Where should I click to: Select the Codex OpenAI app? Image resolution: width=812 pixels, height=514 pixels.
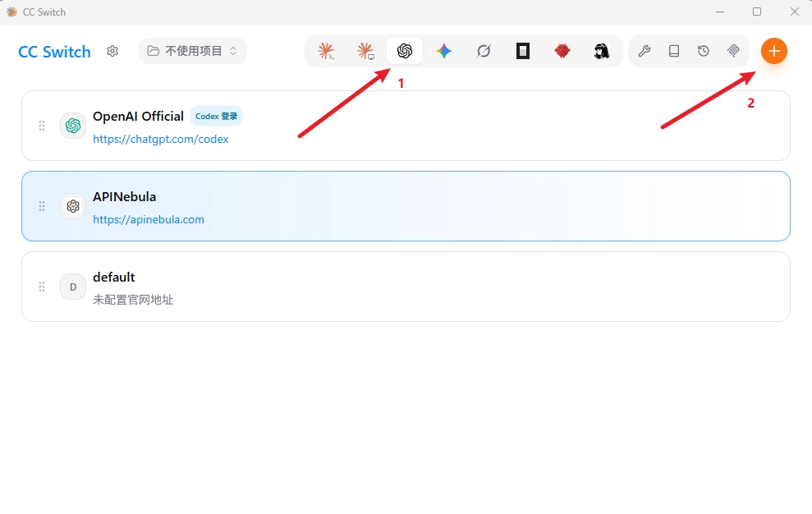(x=405, y=51)
